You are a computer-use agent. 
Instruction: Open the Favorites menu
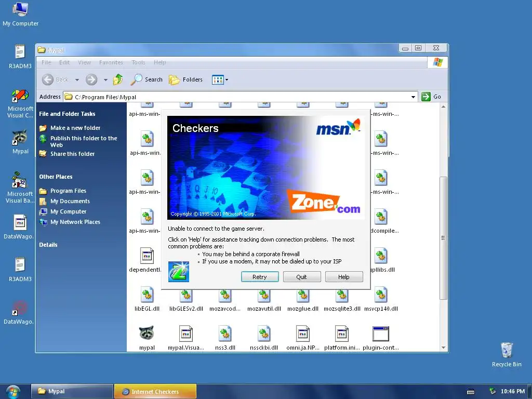pyautogui.click(x=111, y=62)
